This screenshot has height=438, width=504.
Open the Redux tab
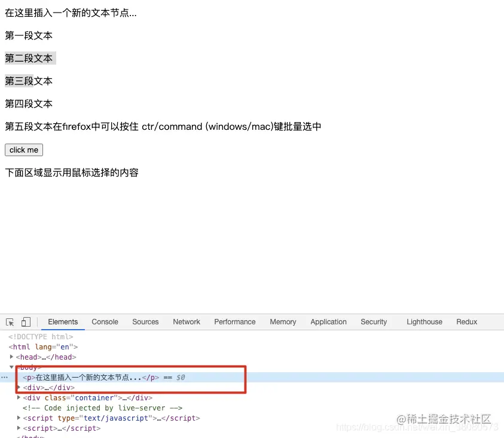tap(466, 322)
